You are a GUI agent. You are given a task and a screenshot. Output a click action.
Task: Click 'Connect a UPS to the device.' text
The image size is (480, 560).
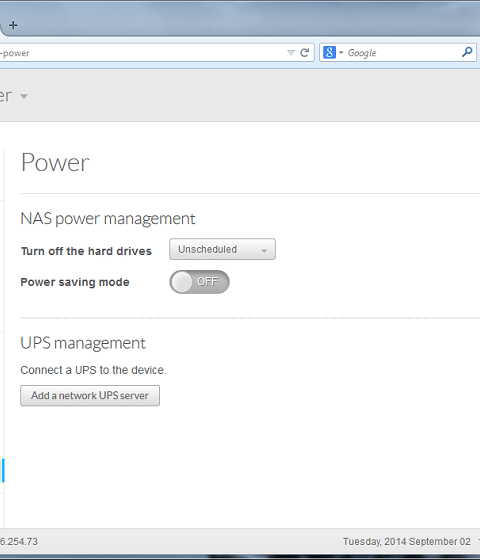[x=93, y=370]
